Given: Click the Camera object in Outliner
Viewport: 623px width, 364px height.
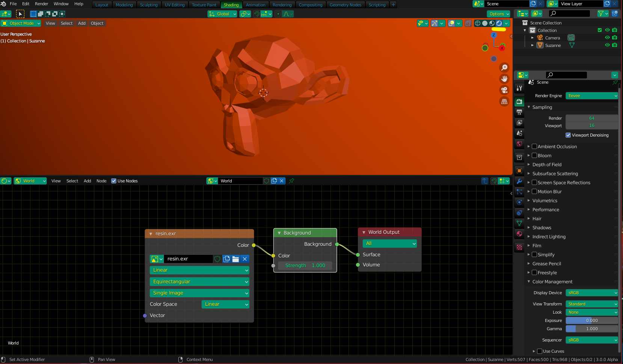Looking at the screenshot, I should click(552, 38).
